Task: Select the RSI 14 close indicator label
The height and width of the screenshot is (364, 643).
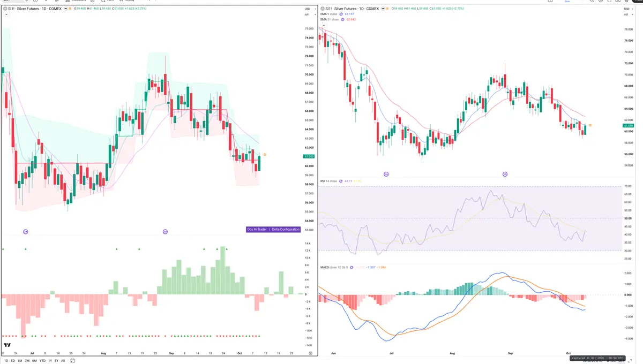Action: pos(329,181)
